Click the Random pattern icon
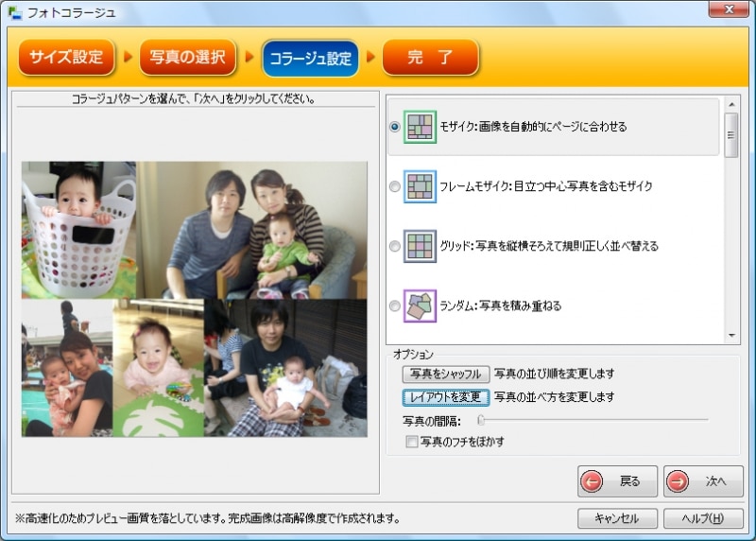756x541 pixels. point(420,306)
